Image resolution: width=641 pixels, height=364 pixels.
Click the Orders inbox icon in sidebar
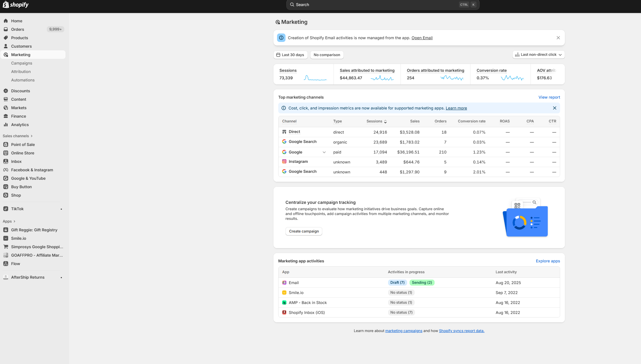tap(6, 29)
